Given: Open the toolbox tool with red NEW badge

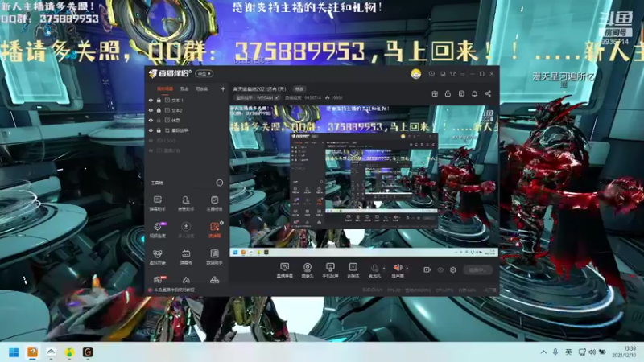Looking at the screenshot, I should point(158,280).
